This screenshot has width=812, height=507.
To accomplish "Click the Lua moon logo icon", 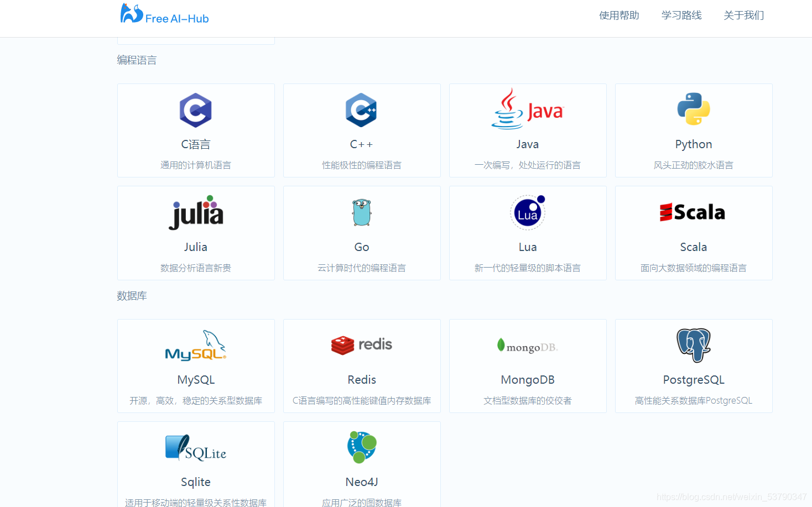I will [x=527, y=212].
